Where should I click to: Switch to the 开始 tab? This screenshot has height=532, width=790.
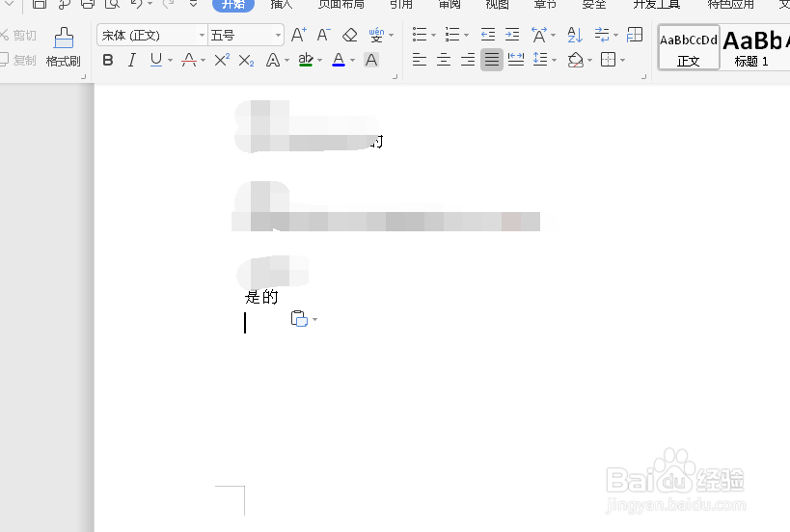(233, 5)
